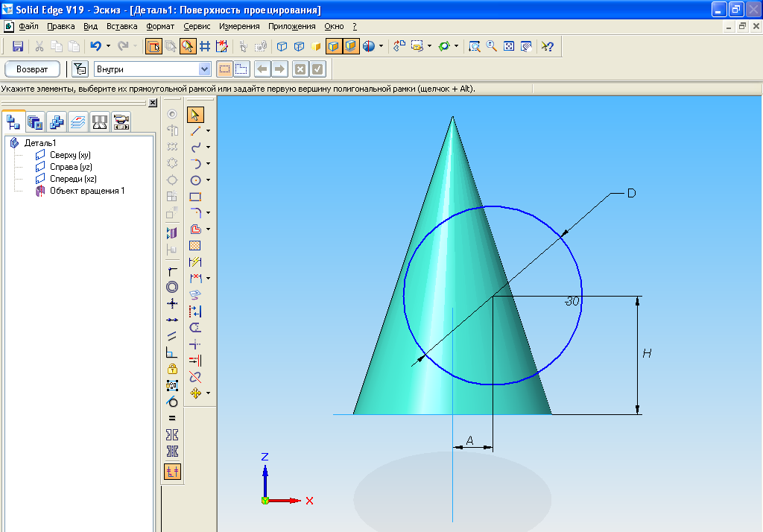Click the Equal constraint icon
This screenshot has width=763, height=532.
coord(172,418)
